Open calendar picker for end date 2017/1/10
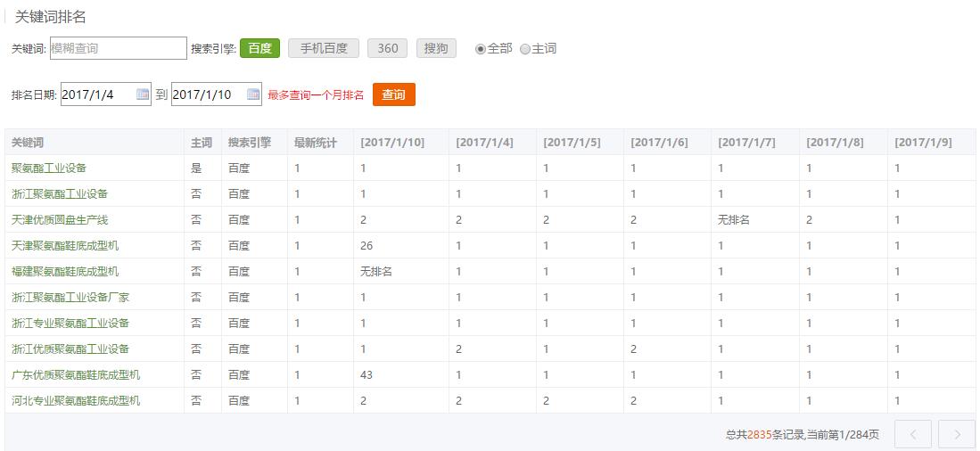980x451 pixels. 253,94
